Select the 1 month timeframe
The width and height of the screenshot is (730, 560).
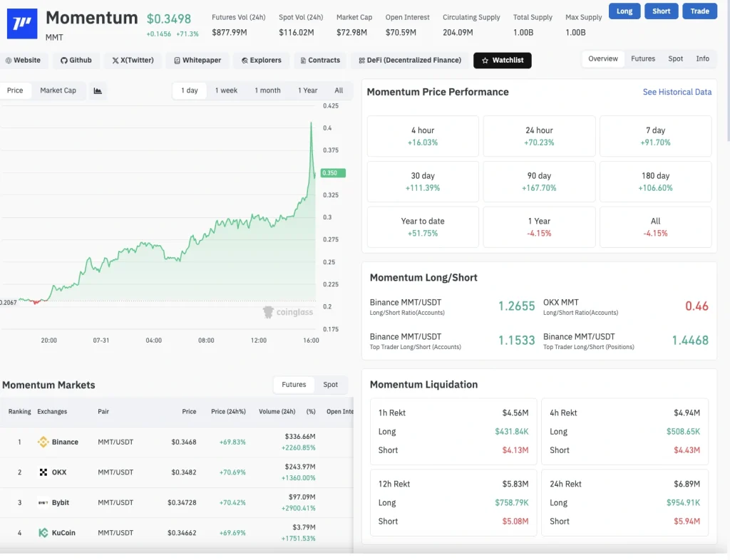click(x=268, y=90)
